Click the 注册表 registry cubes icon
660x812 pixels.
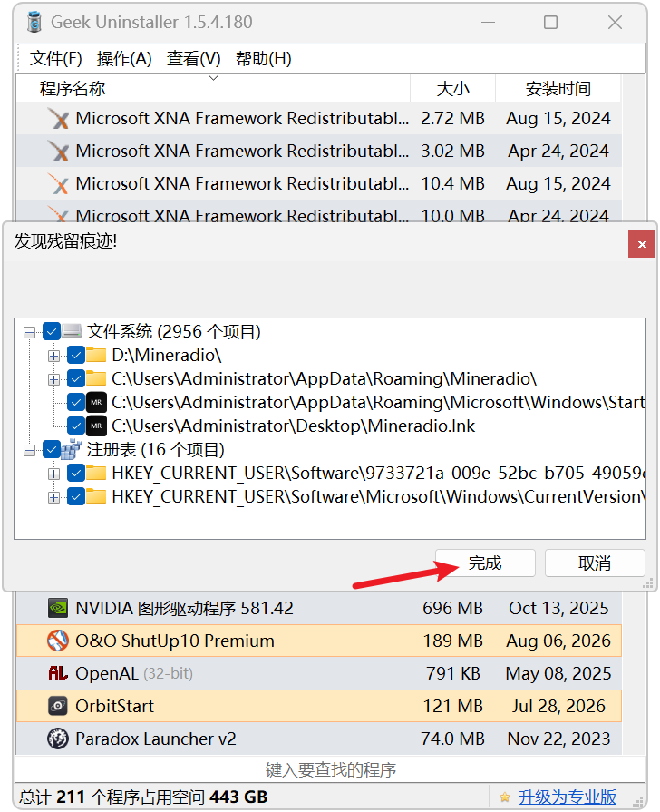tap(72, 449)
